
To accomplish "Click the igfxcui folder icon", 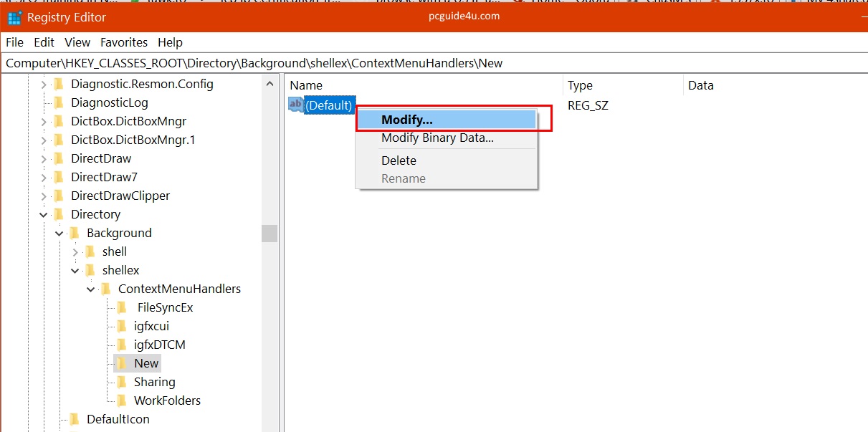I will (x=122, y=326).
